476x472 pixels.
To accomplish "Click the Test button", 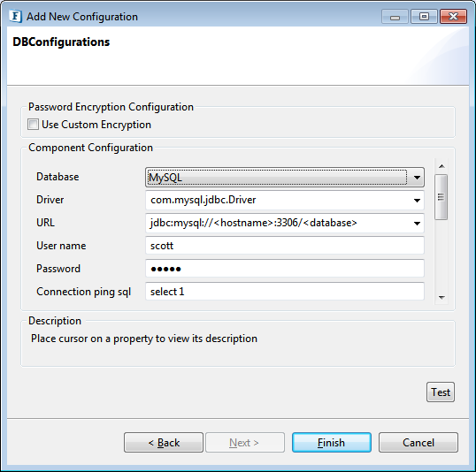I will point(441,392).
